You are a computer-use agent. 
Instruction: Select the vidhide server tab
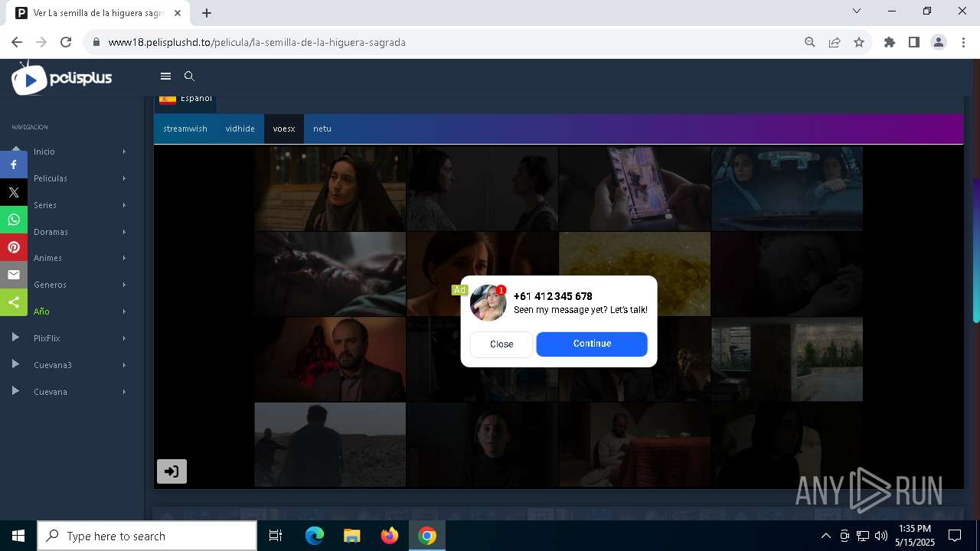[240, 129]
